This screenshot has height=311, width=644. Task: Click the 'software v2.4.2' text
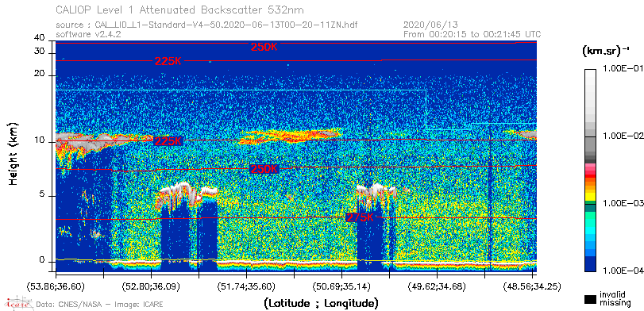point(88,34)
